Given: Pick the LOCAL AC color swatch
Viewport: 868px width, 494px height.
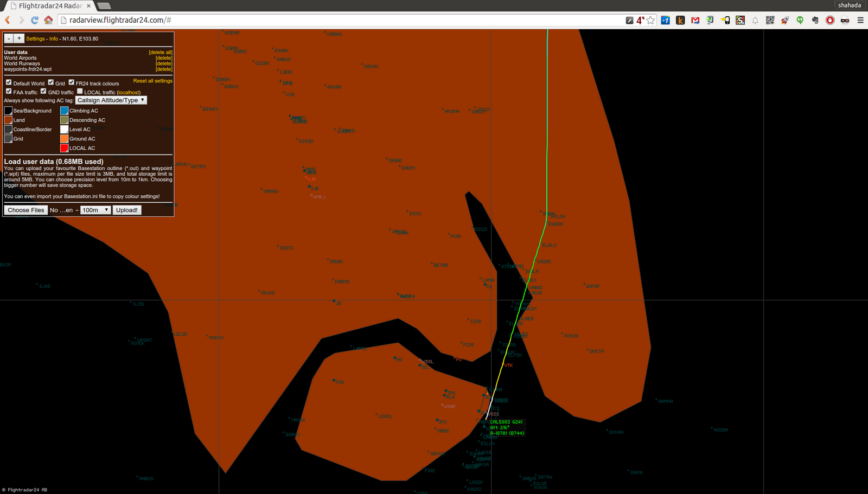Looking at the screenshot, I should point(64,148).
